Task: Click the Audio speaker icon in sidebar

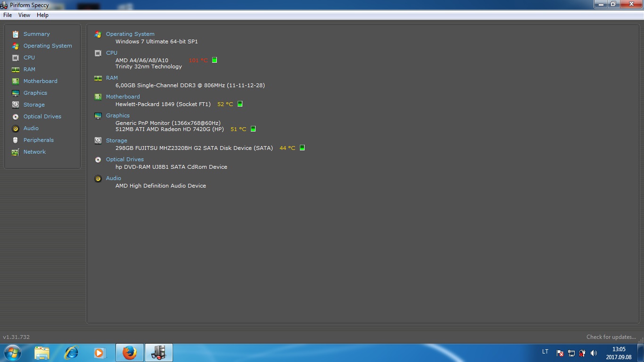Action: click(x=16, y=128)
